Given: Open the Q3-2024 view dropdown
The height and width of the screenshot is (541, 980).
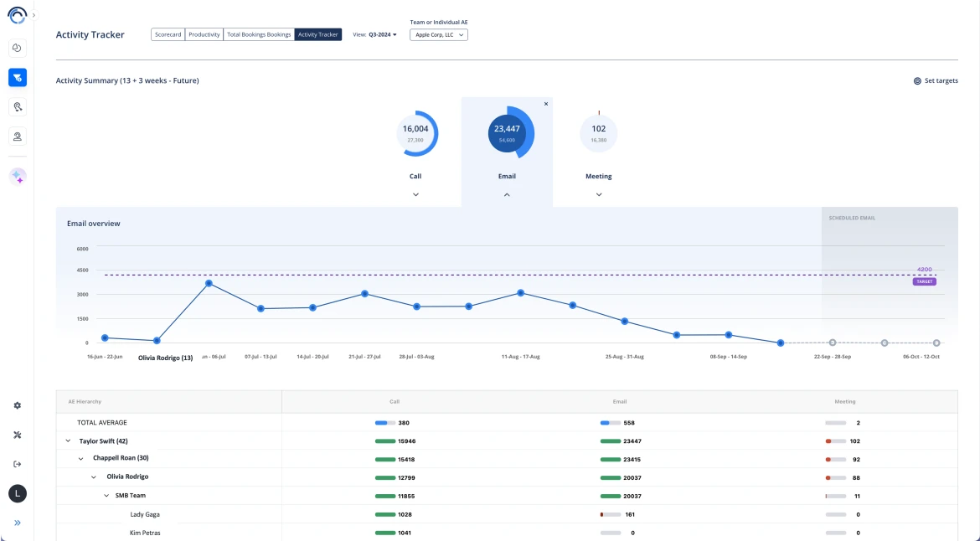Looking at the screenshot, I should tap(382, 35).
